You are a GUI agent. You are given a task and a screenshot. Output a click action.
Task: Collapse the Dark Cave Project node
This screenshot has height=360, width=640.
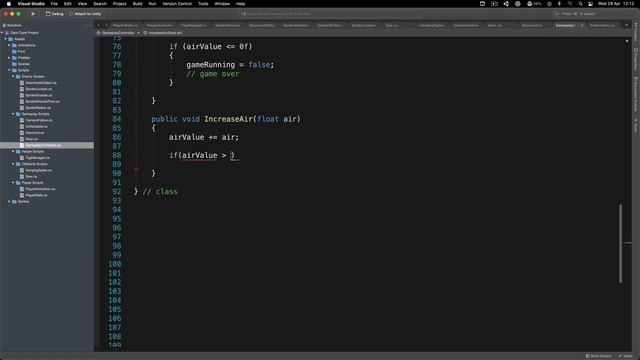(2, 33)
